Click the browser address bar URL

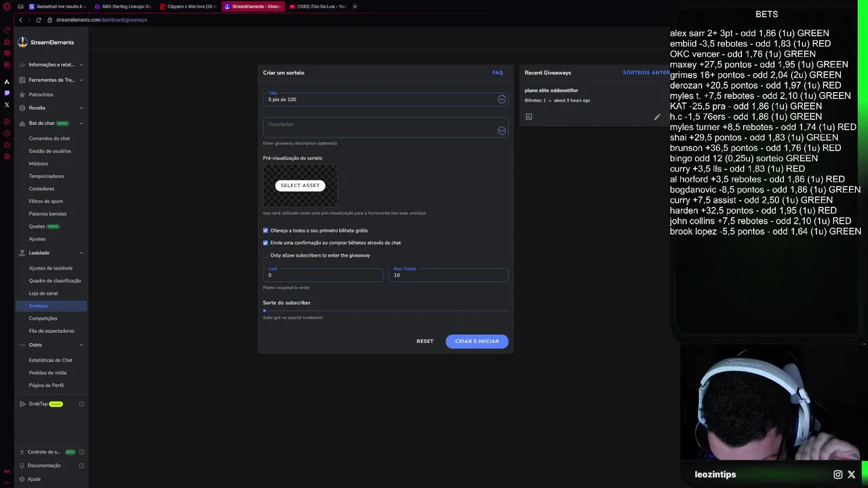click(x=102, y=20)
